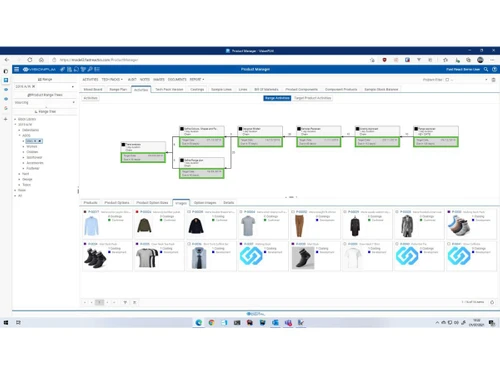Open the Problem Filter dropdown arrow
Viewport: 500px width, 375px height.
486,80
